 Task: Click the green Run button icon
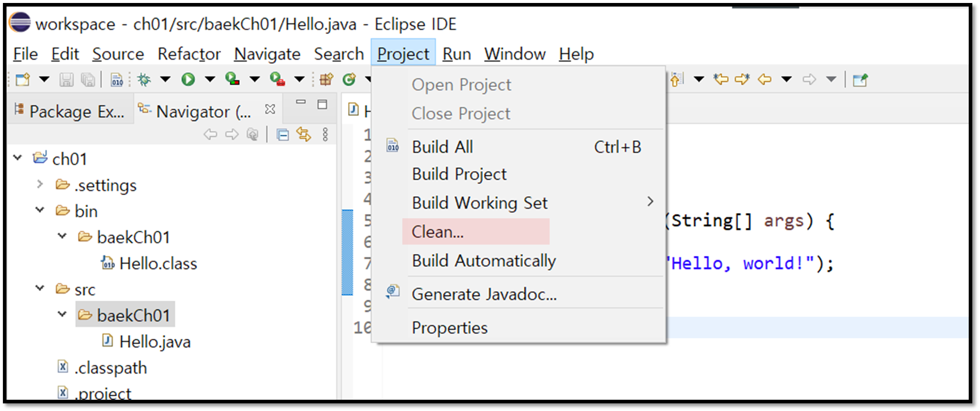coord(188,79)
